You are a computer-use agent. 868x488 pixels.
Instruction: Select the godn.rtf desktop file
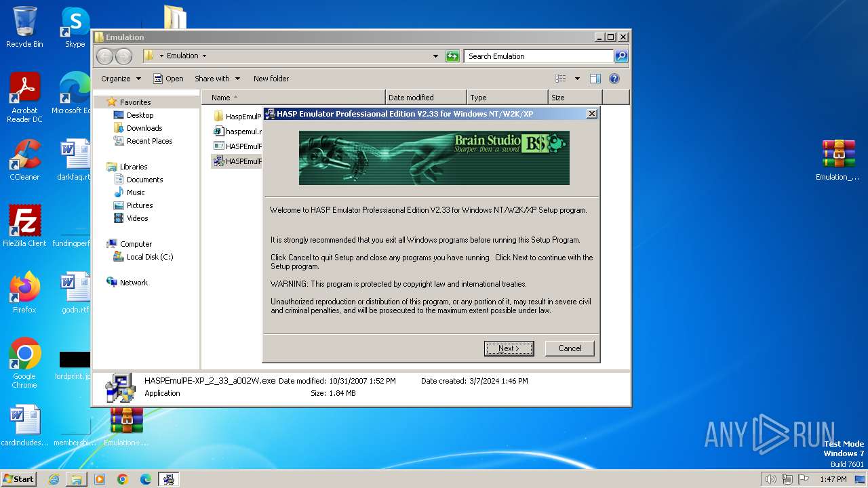point(75,293)
